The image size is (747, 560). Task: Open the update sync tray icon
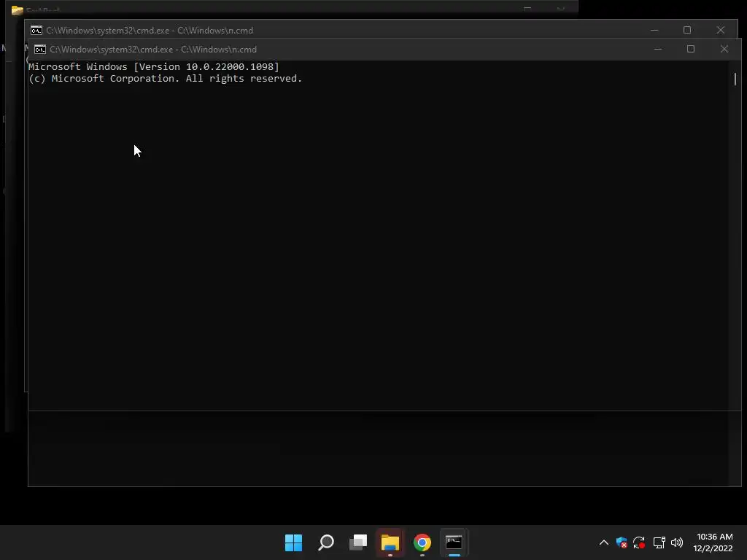pos(639,542)
